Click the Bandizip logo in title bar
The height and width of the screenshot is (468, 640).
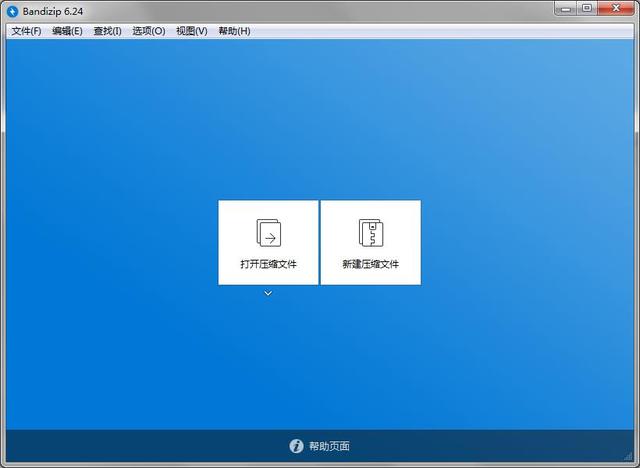tap(13, 11)
